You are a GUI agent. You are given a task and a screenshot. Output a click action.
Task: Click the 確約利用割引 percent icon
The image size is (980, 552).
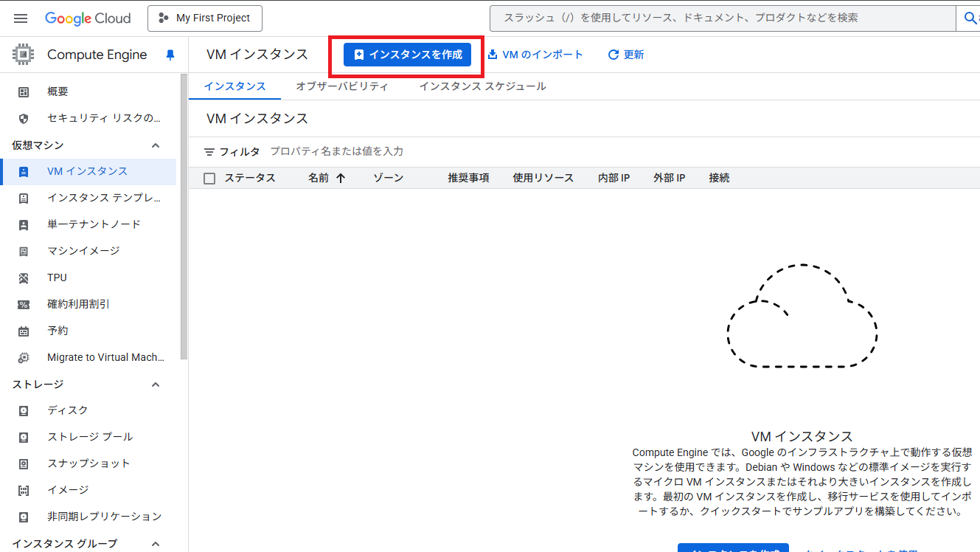pos(24,305)
